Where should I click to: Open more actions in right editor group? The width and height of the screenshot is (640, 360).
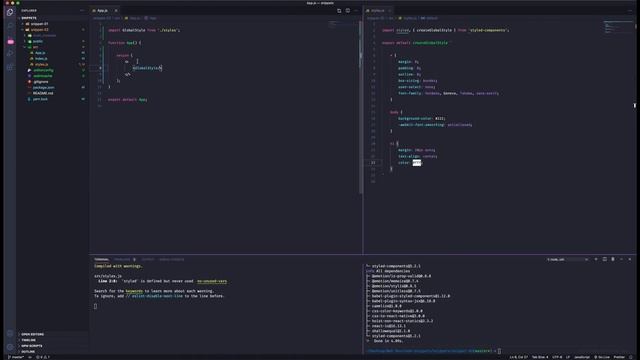pyautogui.click(x=630, y=11)
